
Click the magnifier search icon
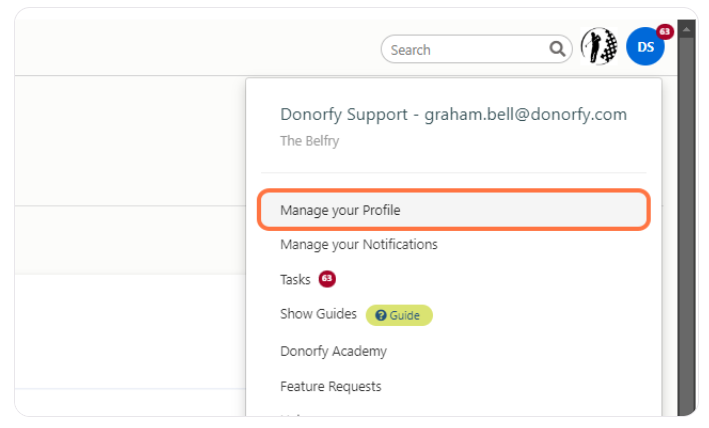point(557,49)
